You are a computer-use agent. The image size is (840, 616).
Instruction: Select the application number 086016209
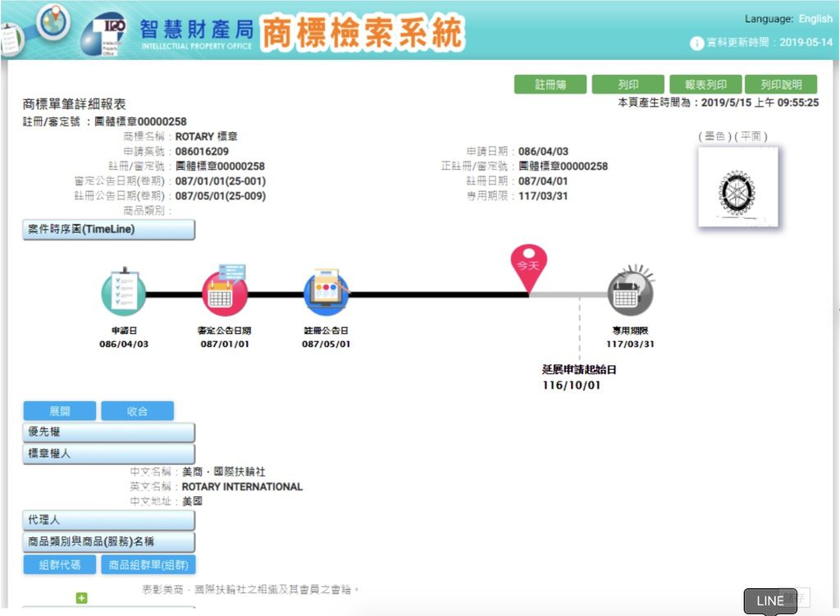pyautogui.click(x=202, y=152)
